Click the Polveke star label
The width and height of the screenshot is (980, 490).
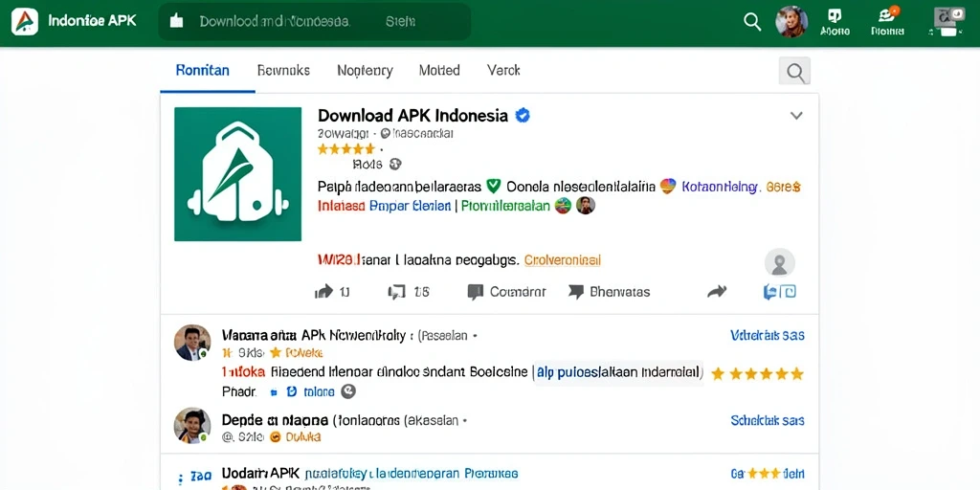pos(297,352)
